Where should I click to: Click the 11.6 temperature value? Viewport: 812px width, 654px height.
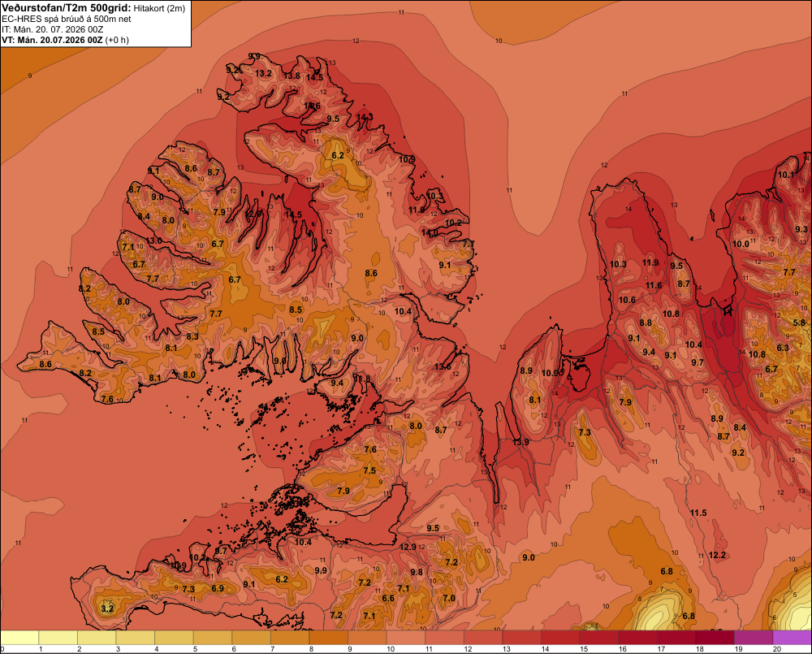tap(654, 285)
